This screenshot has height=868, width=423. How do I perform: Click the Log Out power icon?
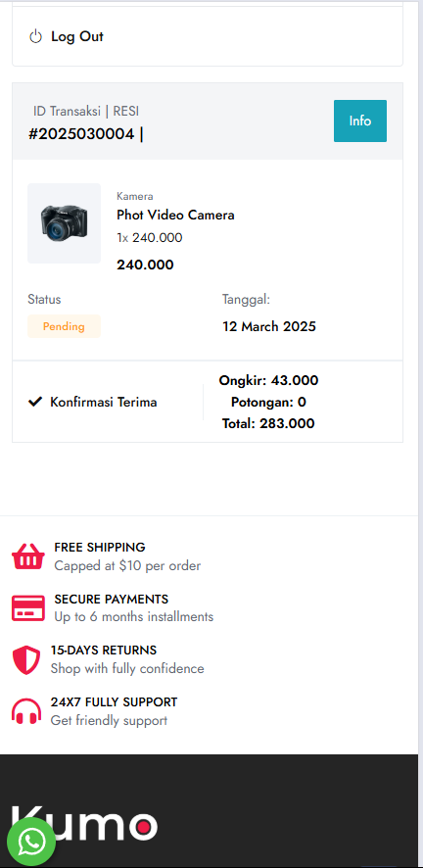(35, 37)
